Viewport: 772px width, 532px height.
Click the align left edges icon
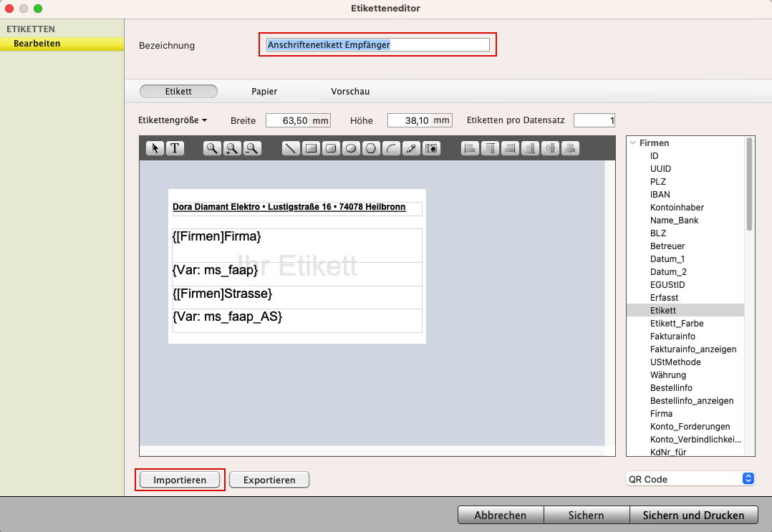[x=470, y=148]
